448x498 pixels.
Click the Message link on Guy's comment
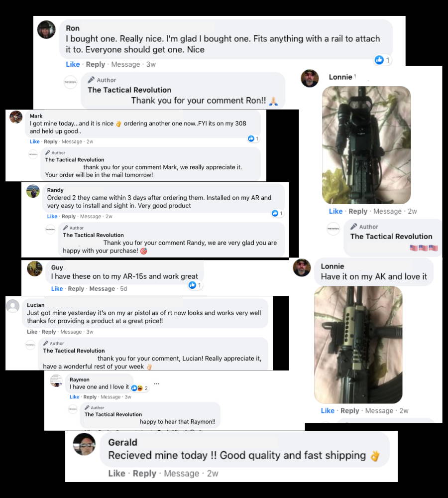tap(102, 289)
